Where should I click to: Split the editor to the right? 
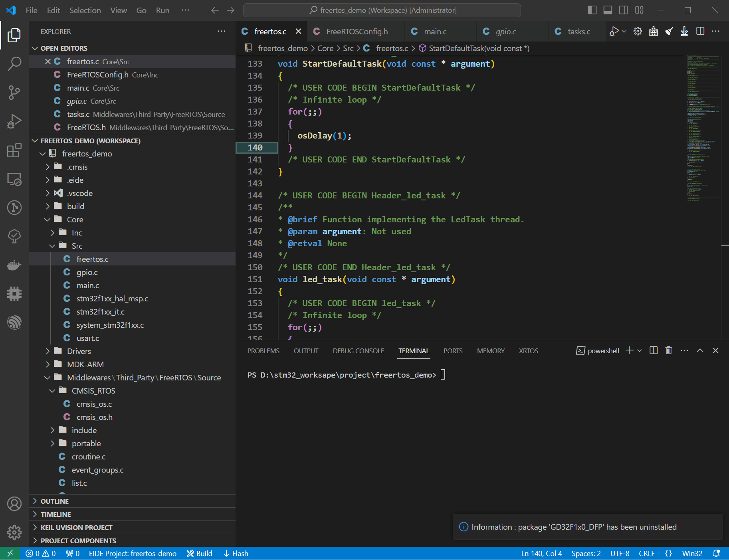tap(700, 31)
